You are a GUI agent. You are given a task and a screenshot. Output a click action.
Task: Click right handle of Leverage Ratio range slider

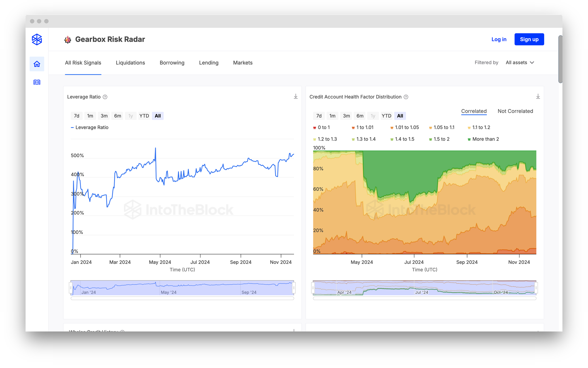294,288
